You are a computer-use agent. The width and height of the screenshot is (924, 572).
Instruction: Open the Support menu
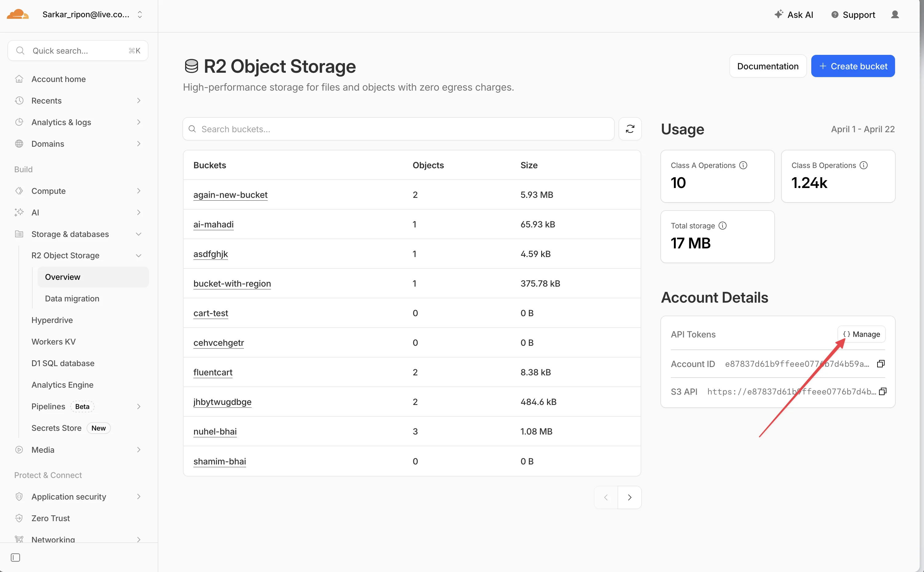[853, 14]
